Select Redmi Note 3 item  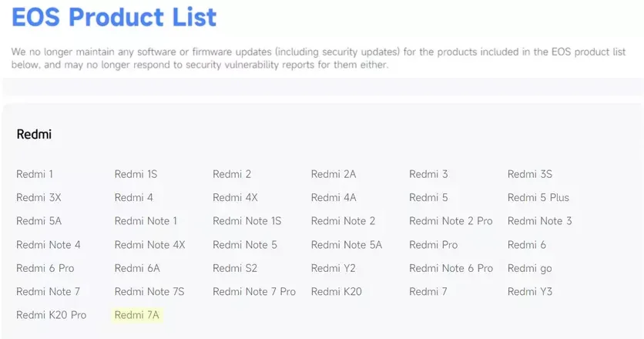tap(540, 221)
